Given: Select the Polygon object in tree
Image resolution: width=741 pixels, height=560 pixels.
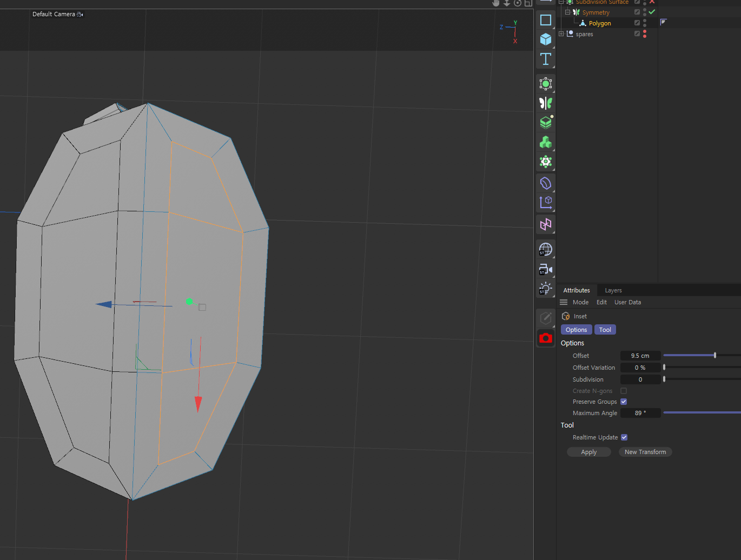Looking at the screenshot, I should 599,23.
